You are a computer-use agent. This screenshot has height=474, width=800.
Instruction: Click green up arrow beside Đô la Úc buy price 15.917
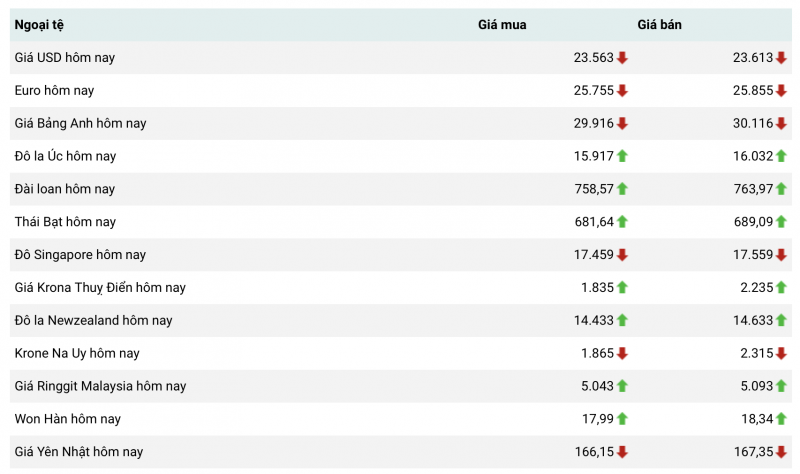pos(622,156)
